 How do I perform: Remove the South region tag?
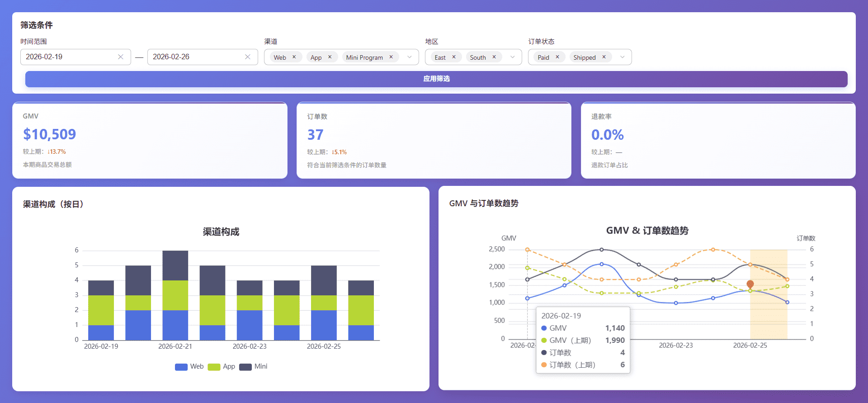(494, 57)
